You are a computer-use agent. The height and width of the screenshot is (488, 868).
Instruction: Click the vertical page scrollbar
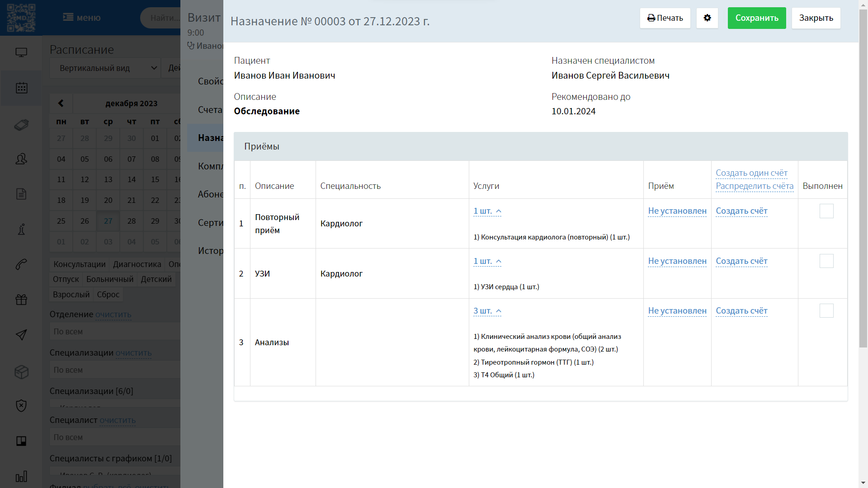(x=863, y=178)
